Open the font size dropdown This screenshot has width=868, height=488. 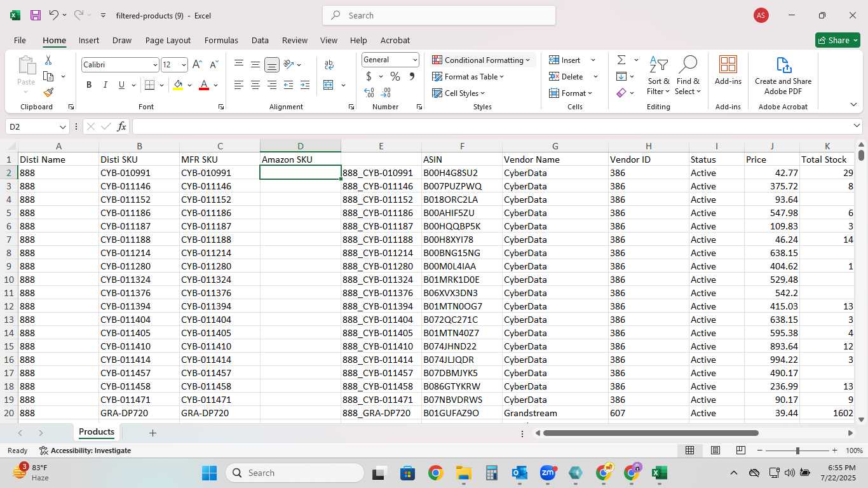coord(184,65)
